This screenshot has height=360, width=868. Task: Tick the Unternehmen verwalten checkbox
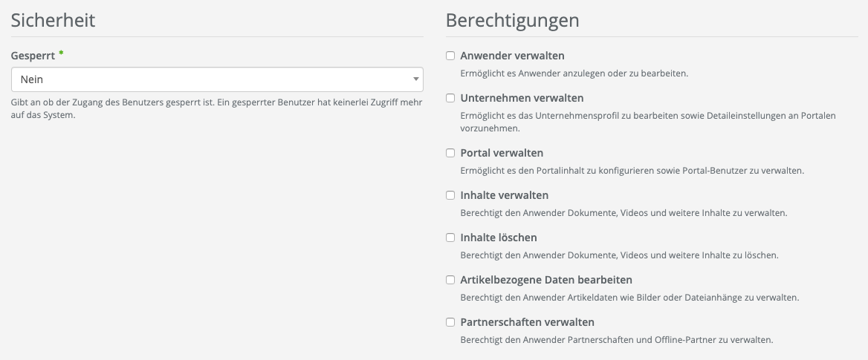coord(450,98)
